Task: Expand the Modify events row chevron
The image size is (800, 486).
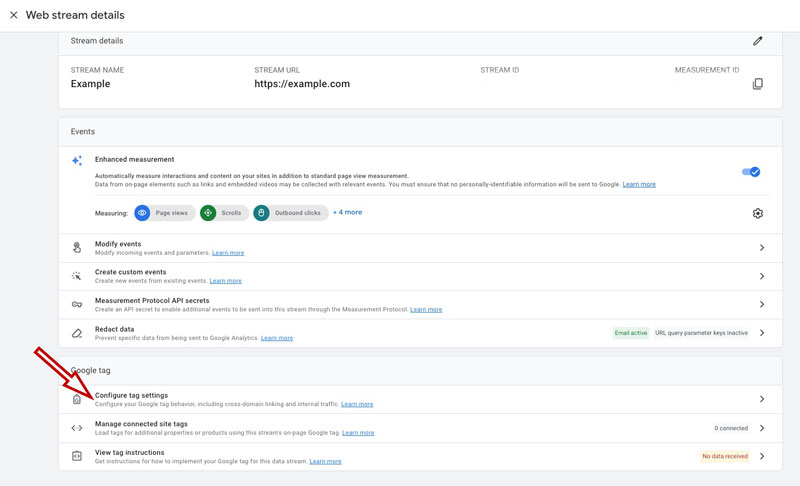Action: 761,248
